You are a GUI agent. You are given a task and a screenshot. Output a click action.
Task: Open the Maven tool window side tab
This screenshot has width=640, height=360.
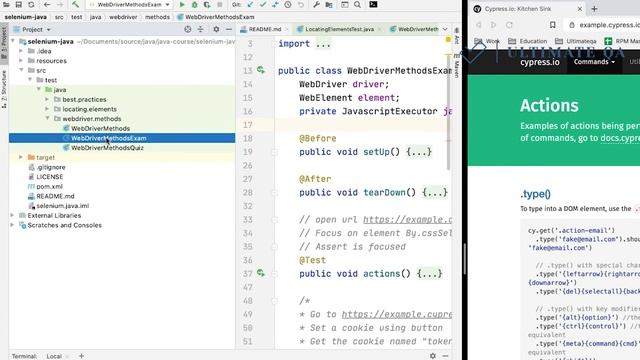[x=457, y=66]
